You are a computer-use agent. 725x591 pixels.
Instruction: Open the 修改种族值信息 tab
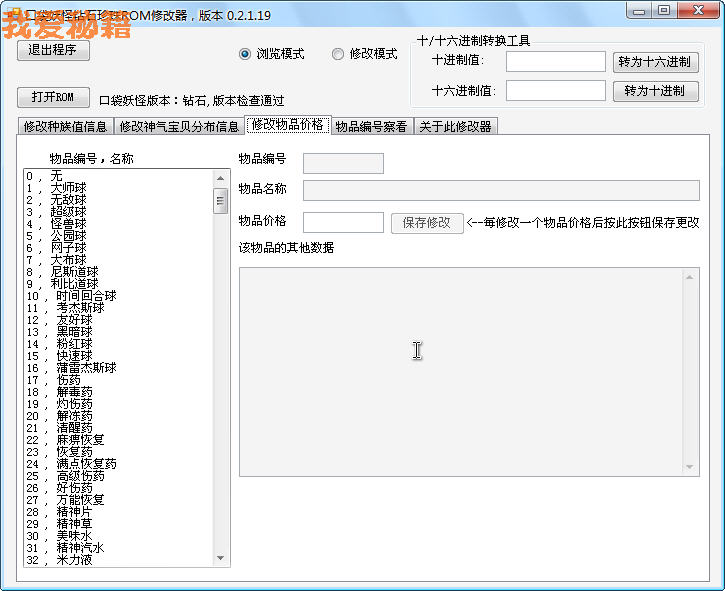[65, 127]
